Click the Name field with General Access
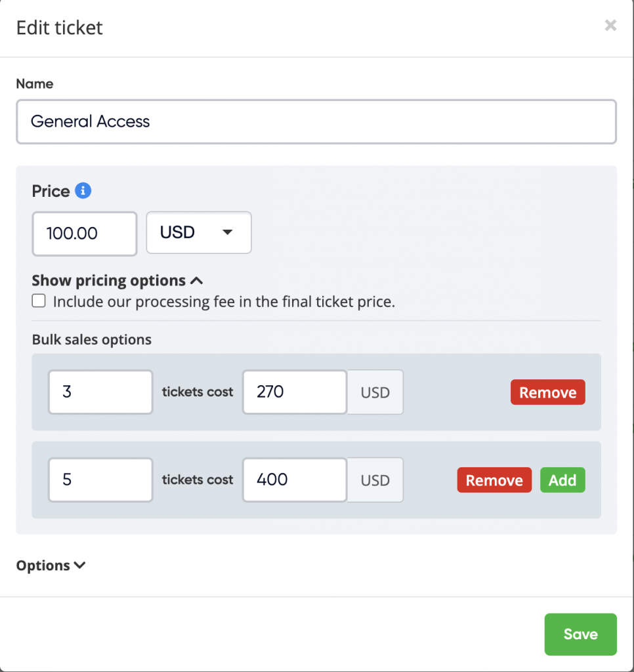Screen dimensions: 634x672 (316, 121)
